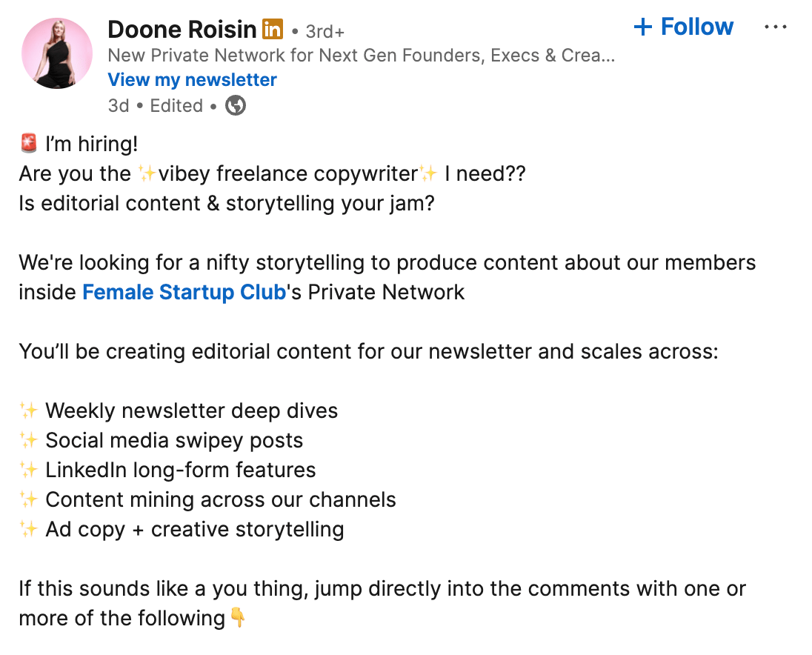This screenshot has height=655, width=812.
Task: Click the red siren emoji
Action: click(29, 144)
